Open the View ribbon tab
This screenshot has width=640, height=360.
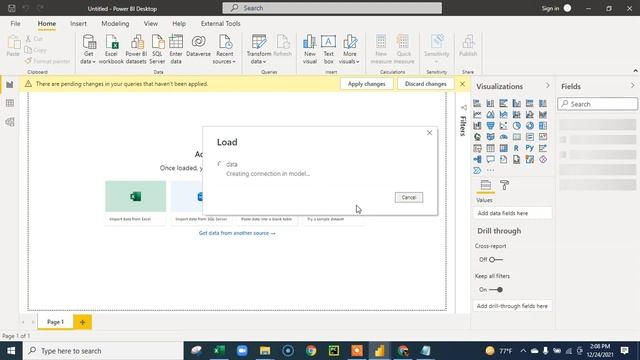pyautogui.click(x=151, y=24)
